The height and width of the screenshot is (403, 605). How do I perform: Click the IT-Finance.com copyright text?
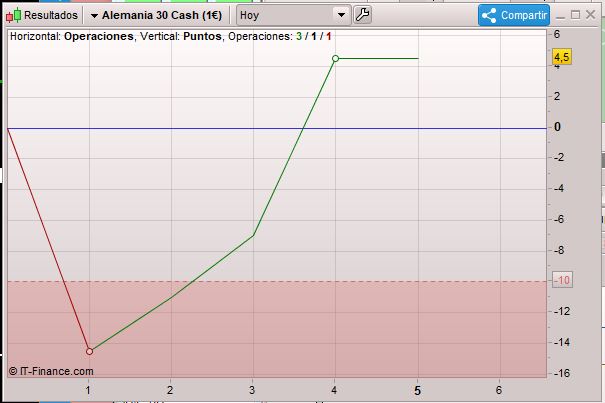[51, 371]
